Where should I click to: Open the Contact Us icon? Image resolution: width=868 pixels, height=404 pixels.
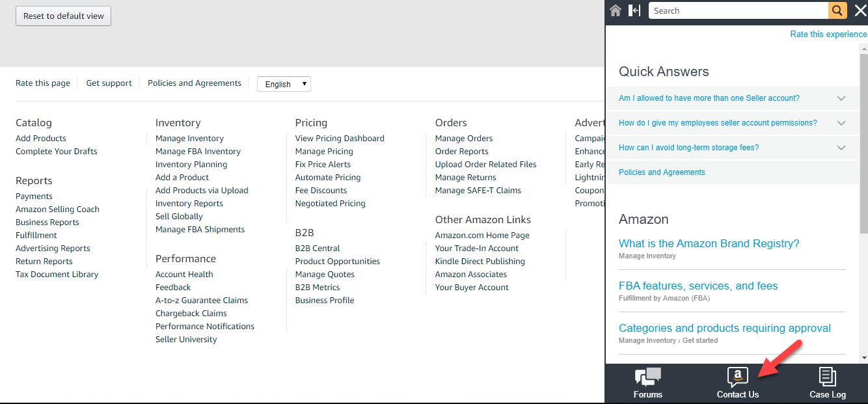point(738,383)
